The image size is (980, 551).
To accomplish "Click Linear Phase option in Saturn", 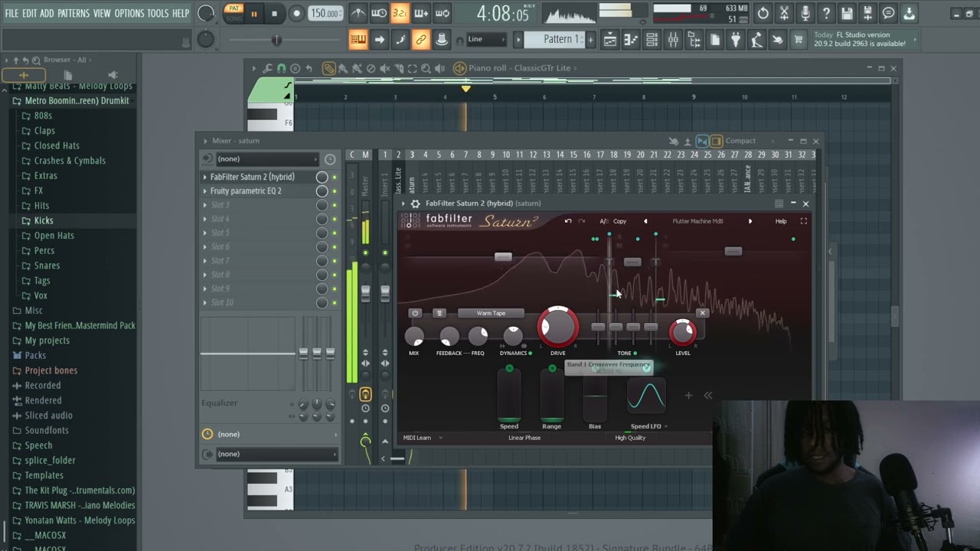I will 524,438.
